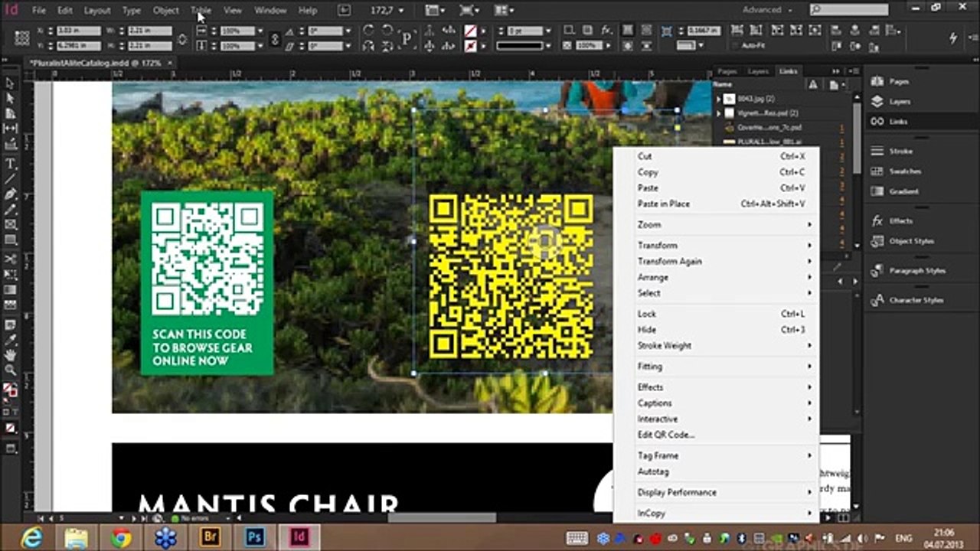This screenshot has width=980, height=551.
Task: Open Photoshop from the taskbar
Action: click(x=255, y=537)
